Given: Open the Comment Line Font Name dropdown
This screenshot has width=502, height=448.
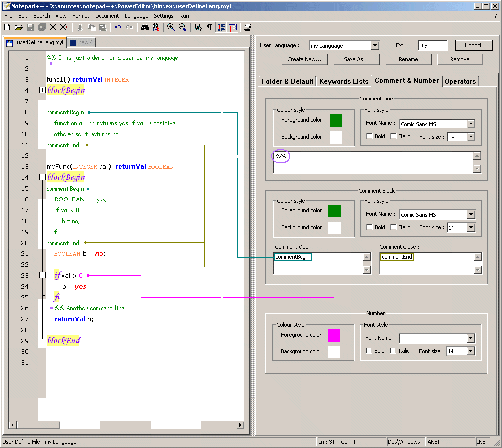Looking at the screenshot, I should tap(472, 124).
